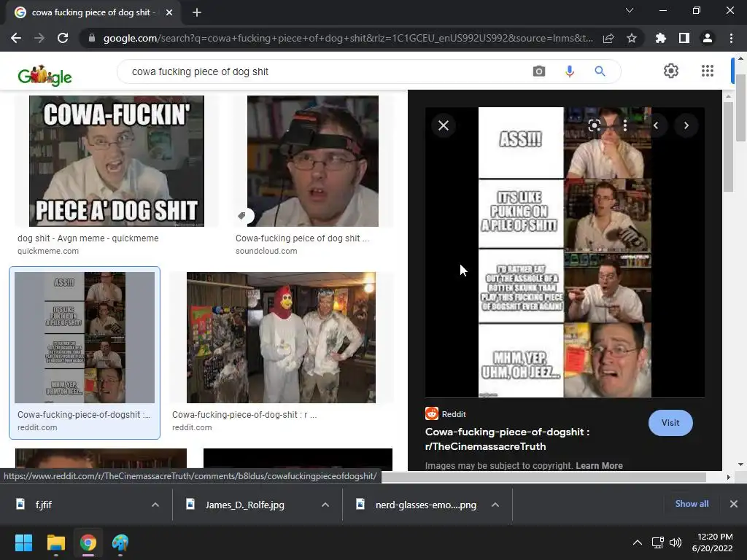Close the cowa search tab
Viewport: 747px width, 560px height.
point(169,13)
